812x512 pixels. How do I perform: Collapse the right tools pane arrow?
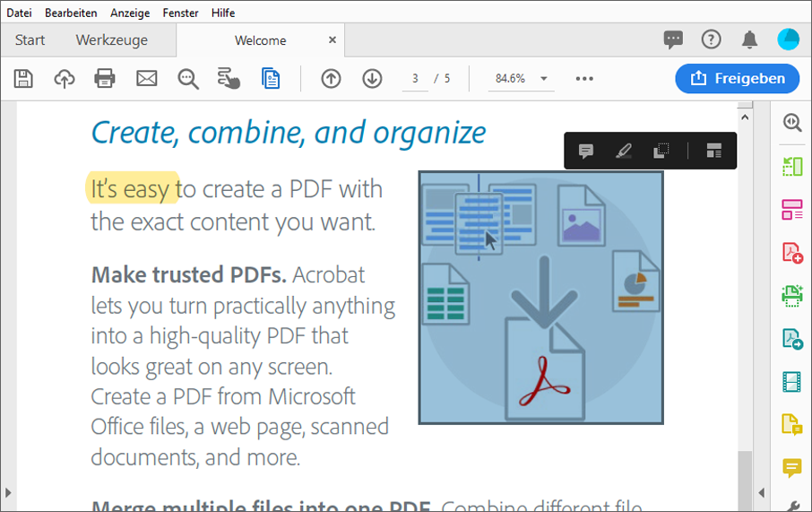click(761, 492)
